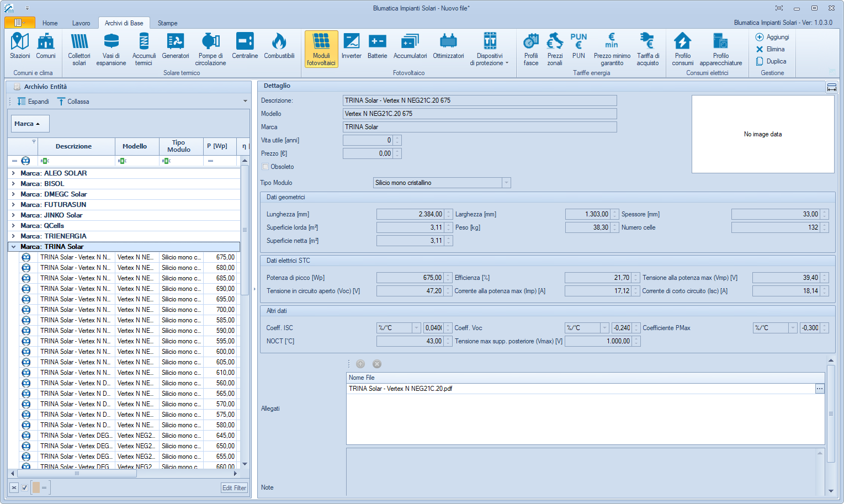Open the Stampe ribbon tab

pyautogui.click(x=167, y=23)
